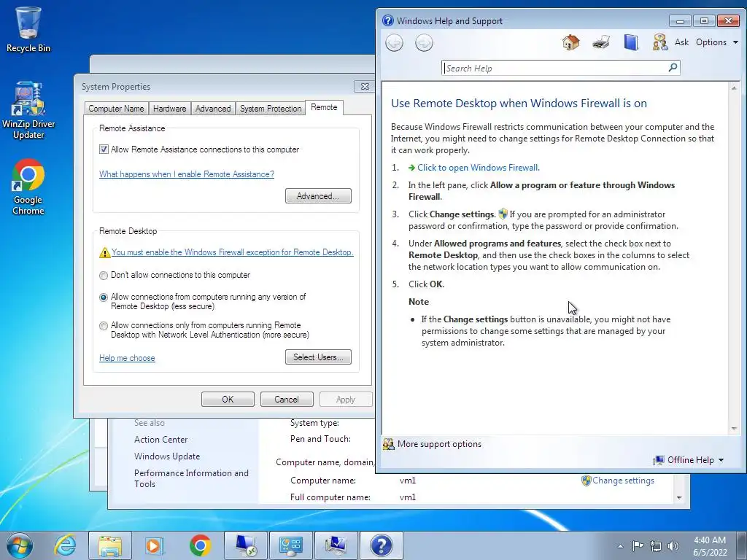Select Allow connections from any Remote Desktop version
The width and height of the screenshot is (747, 560).
click(104, 297)
